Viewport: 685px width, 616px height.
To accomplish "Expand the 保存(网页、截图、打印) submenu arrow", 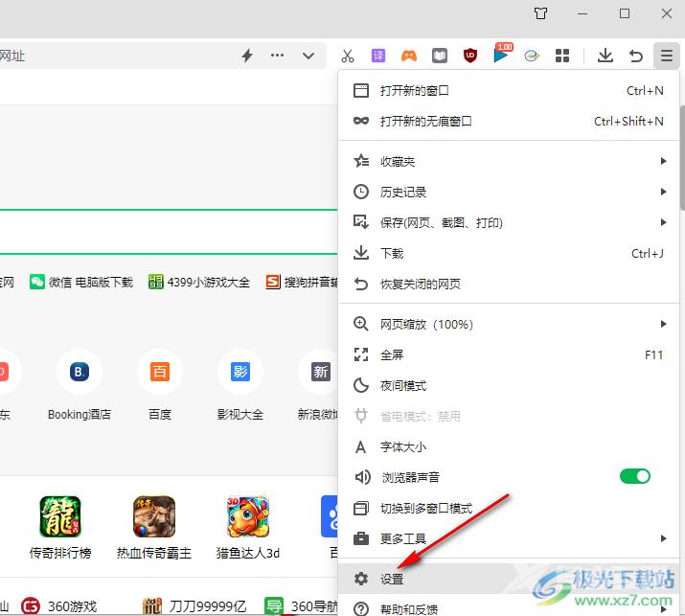I will tap(663, 222).
